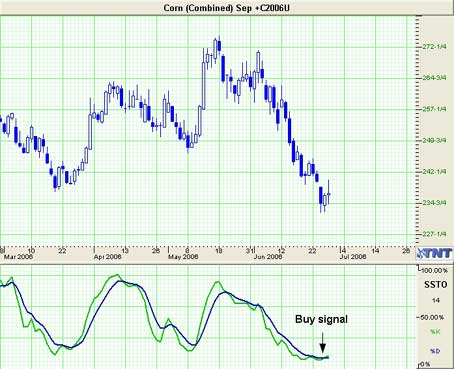Click the Jul 2006 date axis label
The height and width of the screenshot is (369, 454).
[353, 257]
